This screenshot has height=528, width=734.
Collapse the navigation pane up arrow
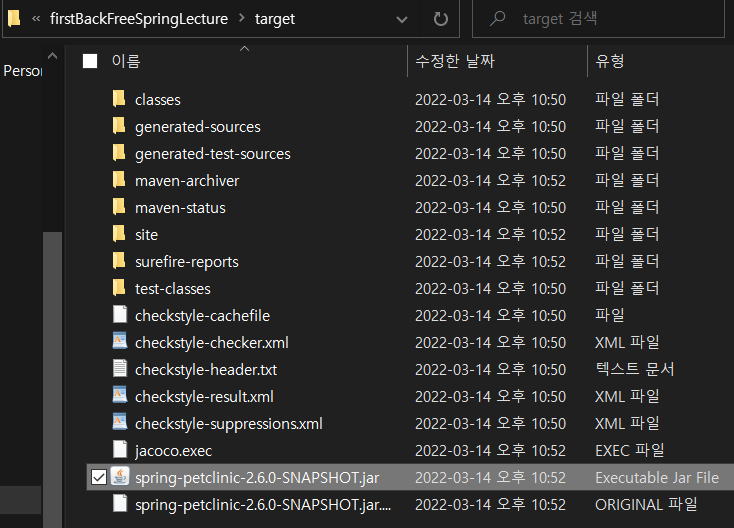tap(52, 56)
